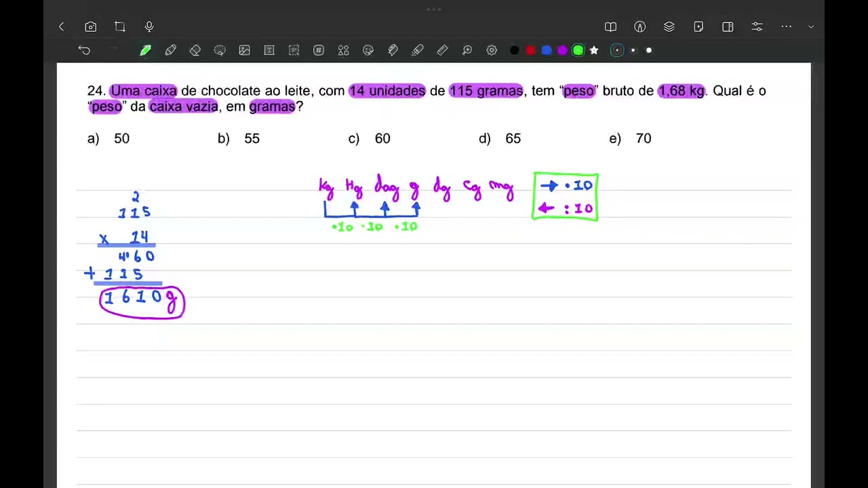Click answer option b) 55
The height and width of the screenshot is (488, 868).
pos(239,138)
